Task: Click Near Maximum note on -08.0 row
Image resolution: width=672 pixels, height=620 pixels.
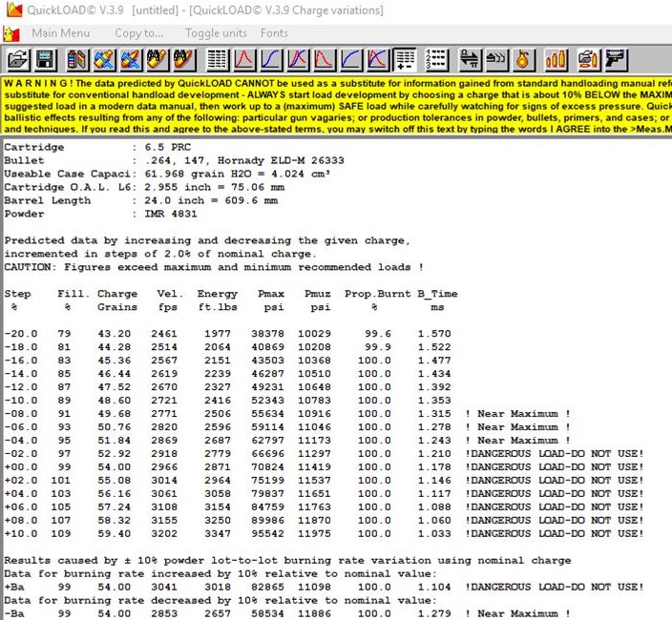Action: [x=517, y=414]
